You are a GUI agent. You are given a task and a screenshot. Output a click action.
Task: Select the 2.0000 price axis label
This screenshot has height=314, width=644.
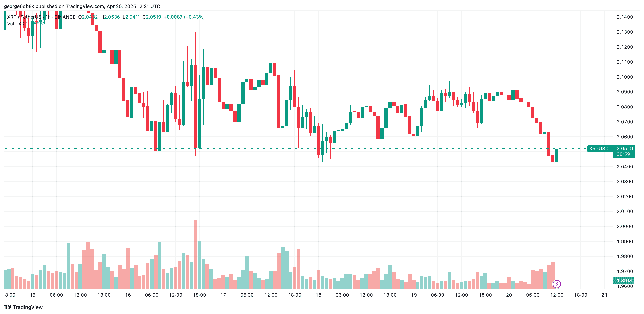pos(625,226)
